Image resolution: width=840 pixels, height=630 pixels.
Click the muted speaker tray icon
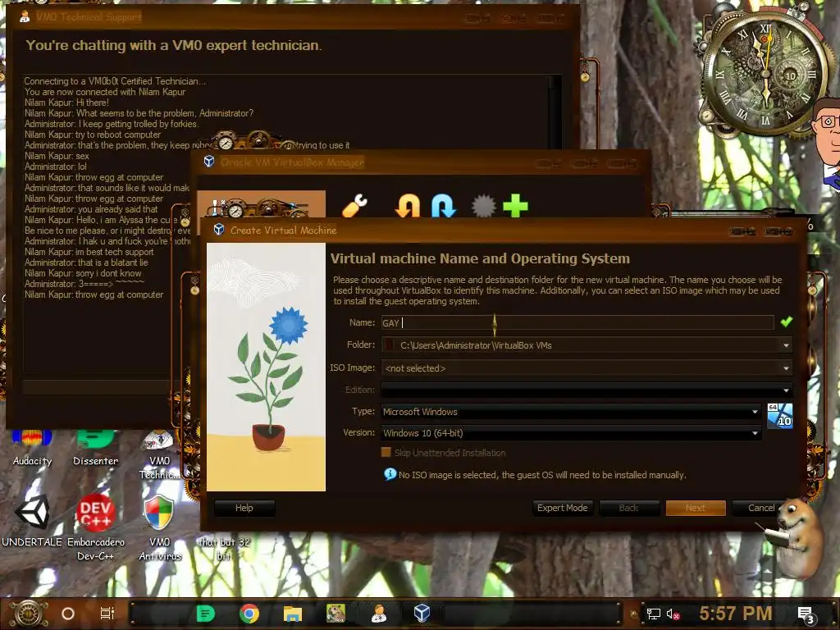click(x=673, y=614)
